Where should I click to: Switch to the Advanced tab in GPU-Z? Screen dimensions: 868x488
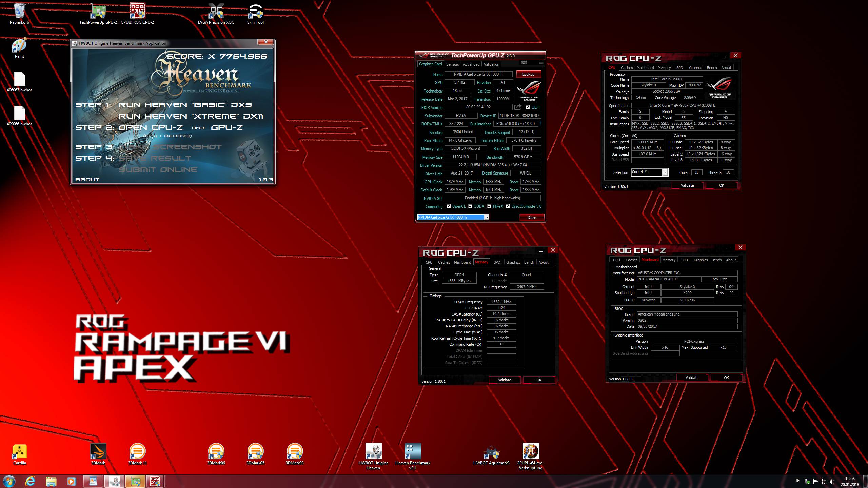click(471, 64)
